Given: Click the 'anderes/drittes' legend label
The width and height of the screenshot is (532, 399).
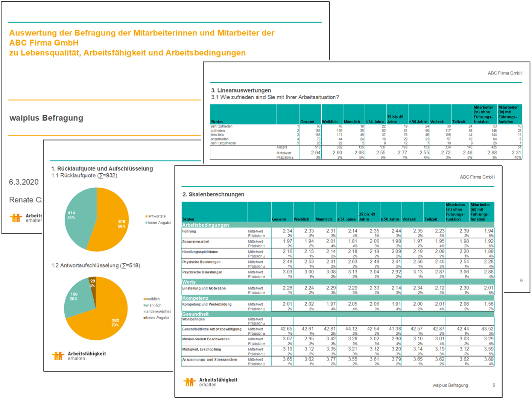Looking at the screenshot, I should click(159, 311).
